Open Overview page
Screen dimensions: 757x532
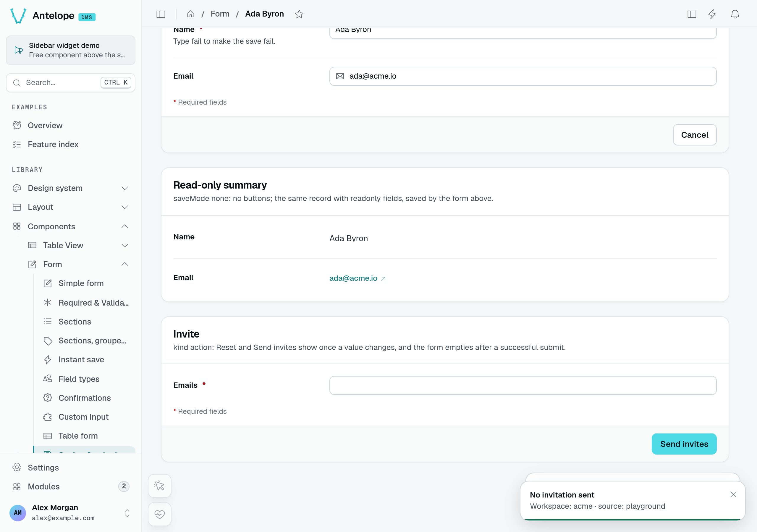tap(71, 125)
